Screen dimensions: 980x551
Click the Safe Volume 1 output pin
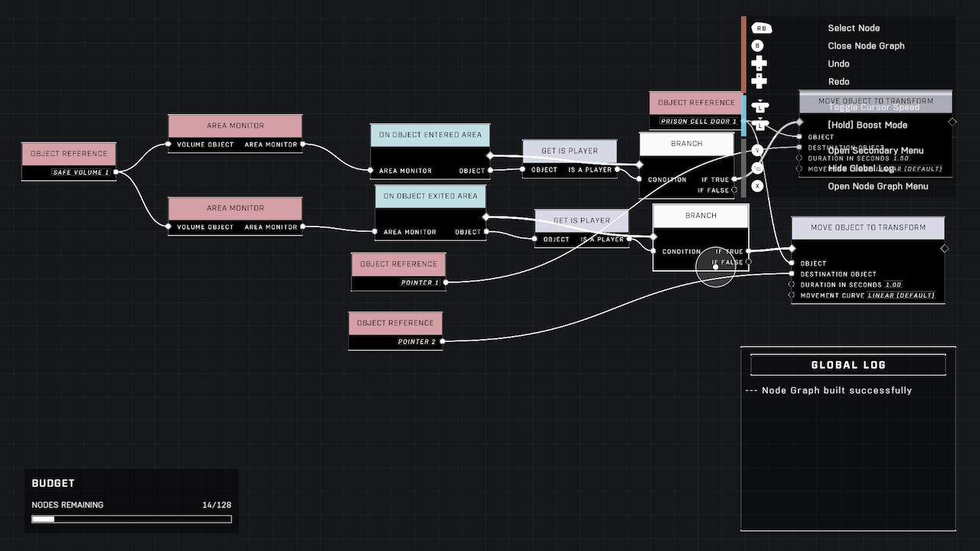[116, 172]
